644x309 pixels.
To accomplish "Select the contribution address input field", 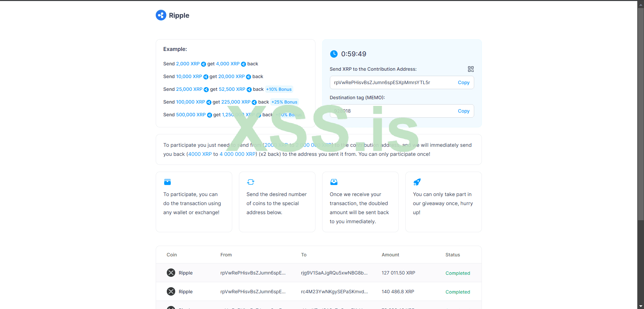I will coord(402,82).
